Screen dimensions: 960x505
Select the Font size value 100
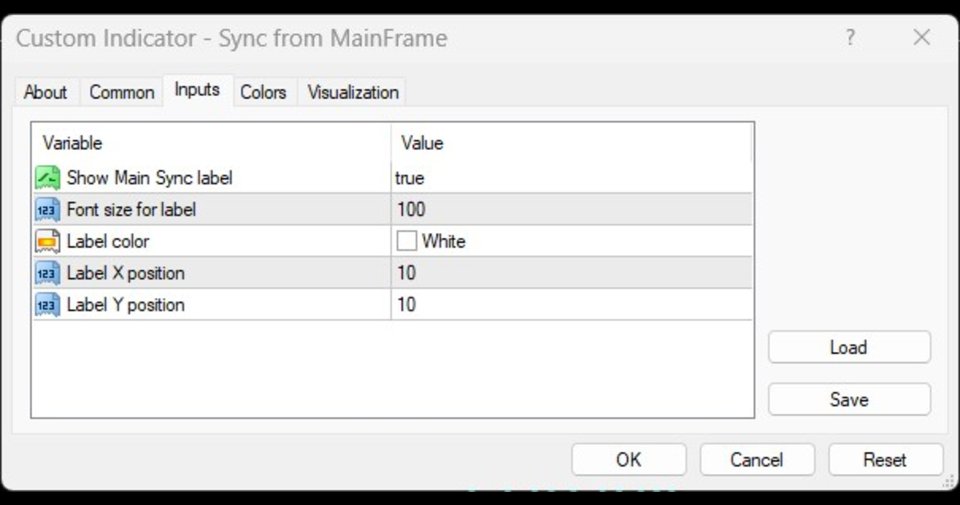point(571,209)
